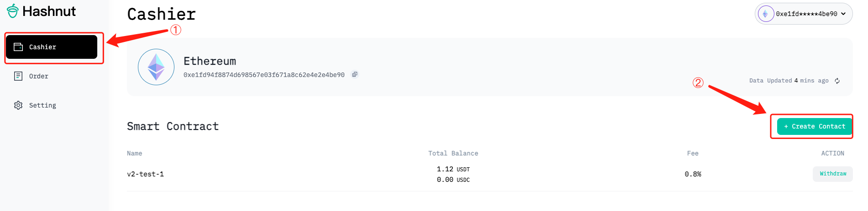Copy the Ethereum wallet address
This screenshot has width=868, height=211.
pos(355,75)
